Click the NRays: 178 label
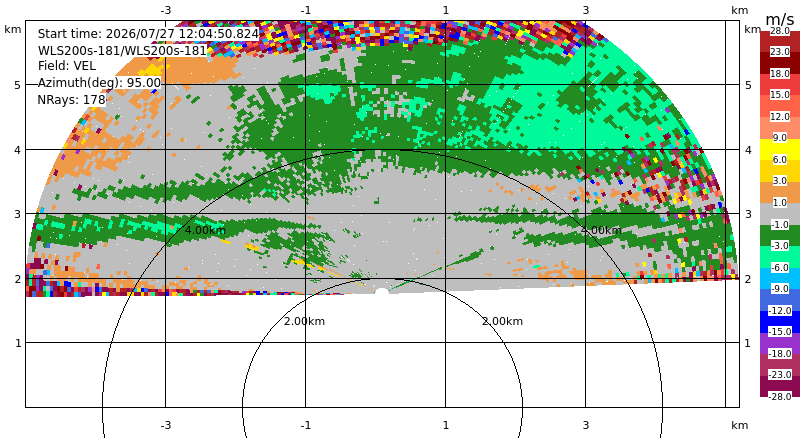 click(x=71, y=100)
